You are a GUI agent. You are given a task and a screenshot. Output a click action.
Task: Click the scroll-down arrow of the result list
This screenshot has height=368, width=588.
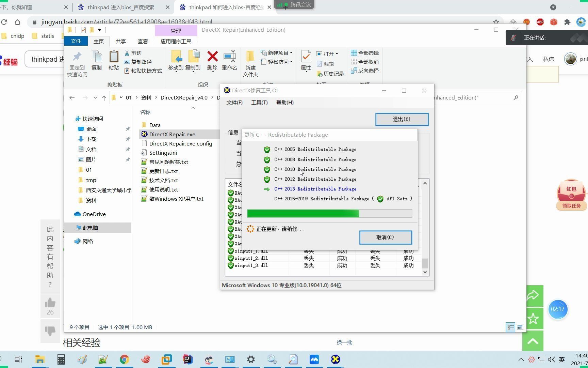point(425,272)
